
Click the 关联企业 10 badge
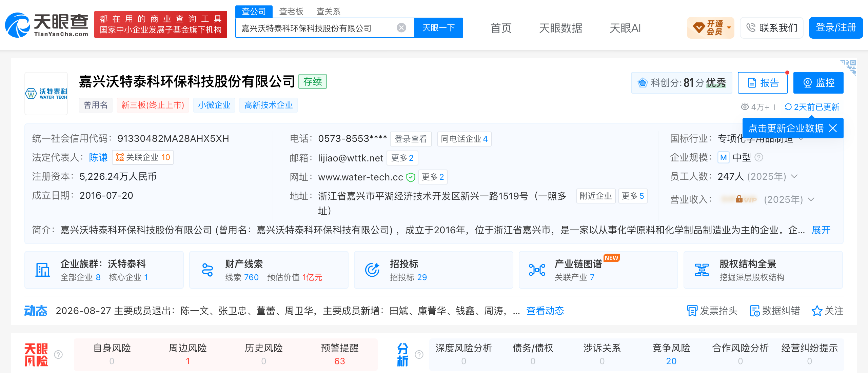[143, 157]
